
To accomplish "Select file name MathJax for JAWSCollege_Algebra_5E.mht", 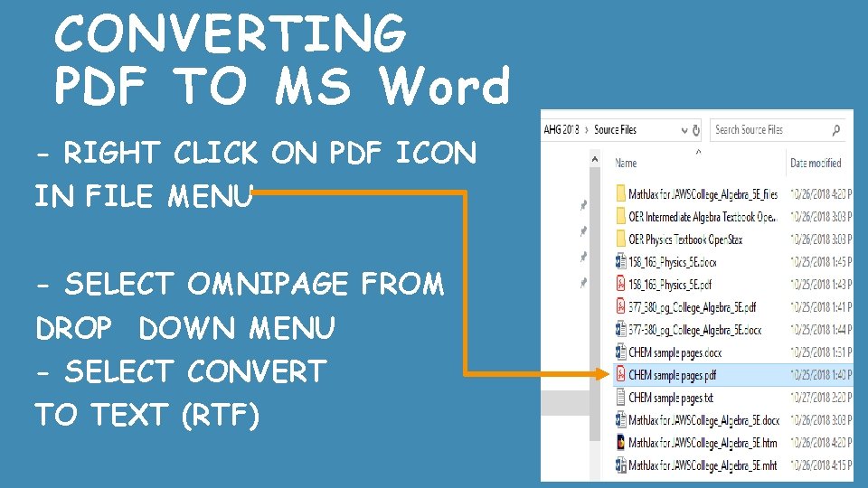I will click(x=703, y=465).
